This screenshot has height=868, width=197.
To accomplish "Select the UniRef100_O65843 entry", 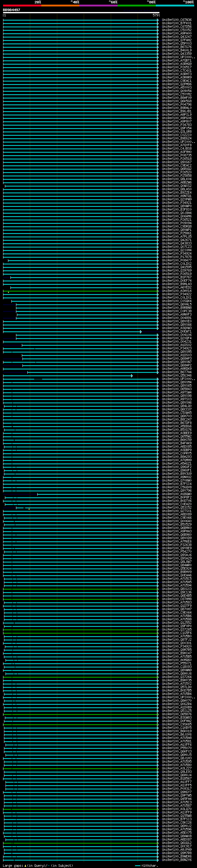I will (x=177, y=389).
